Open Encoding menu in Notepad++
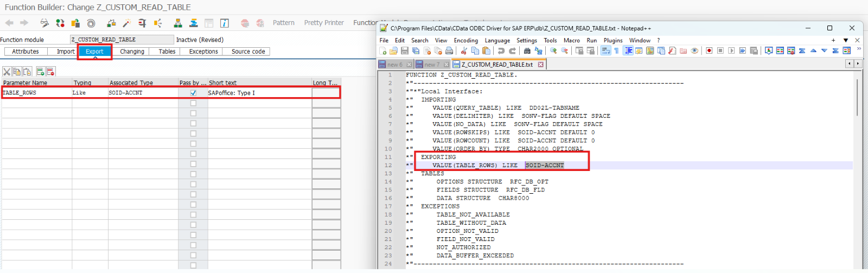The image size is (868, 273). [466, 40]
